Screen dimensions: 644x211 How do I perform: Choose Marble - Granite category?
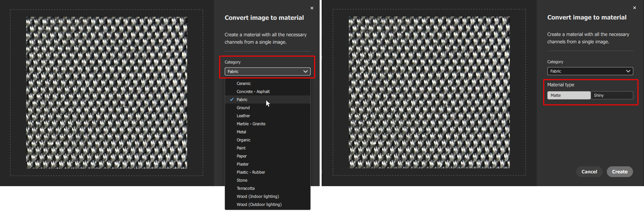[x=251, y=124]
